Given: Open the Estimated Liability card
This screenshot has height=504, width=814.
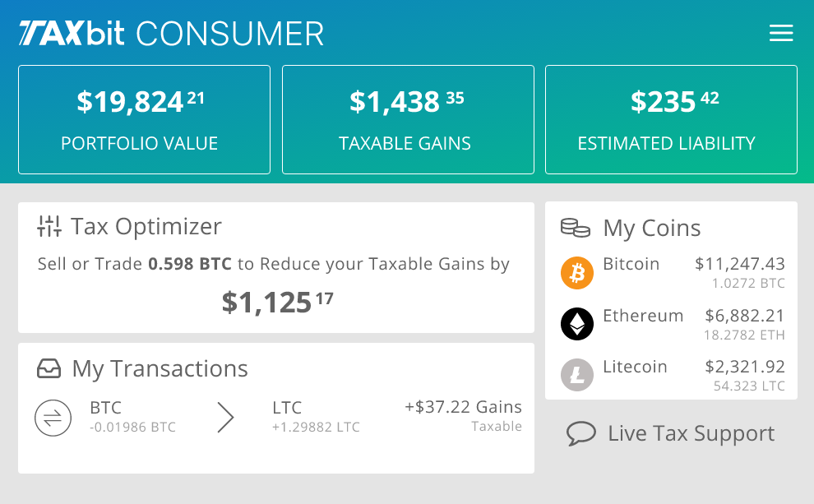Looking at the screenshot, I should pos(671,120).
